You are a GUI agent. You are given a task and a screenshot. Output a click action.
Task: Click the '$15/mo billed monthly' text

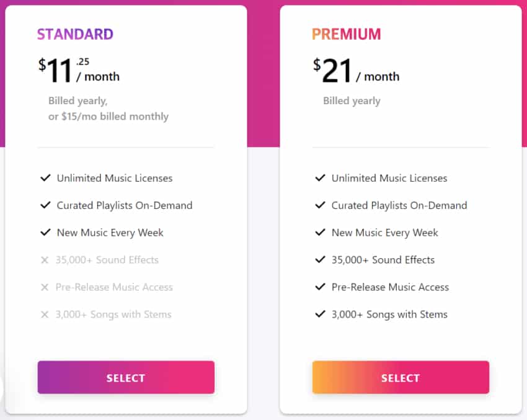(115, 117)
